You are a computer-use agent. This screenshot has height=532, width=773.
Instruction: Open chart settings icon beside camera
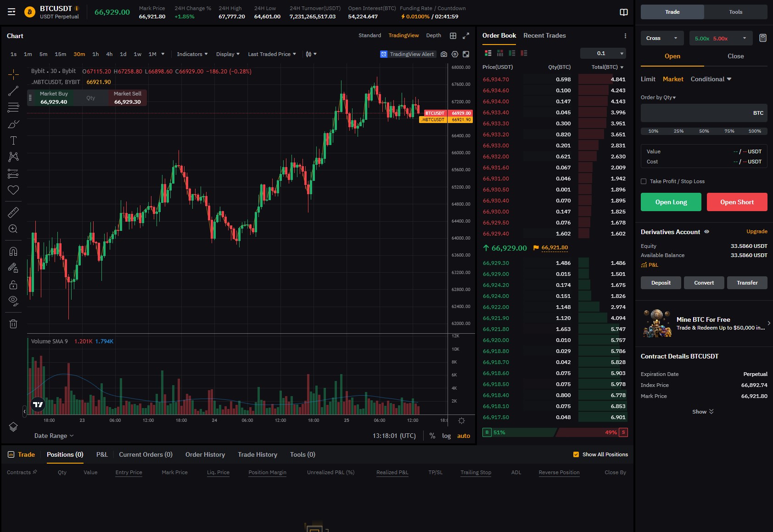coord(455,54)
